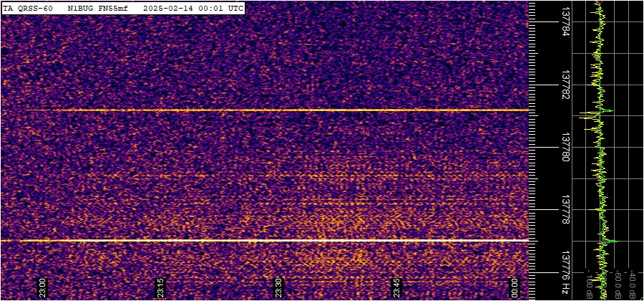Click the 2025-02-14 00:01 UTC timestamp
Image resolution: width=644 pixels, height=301 pixels.
(x=193, y=8)
